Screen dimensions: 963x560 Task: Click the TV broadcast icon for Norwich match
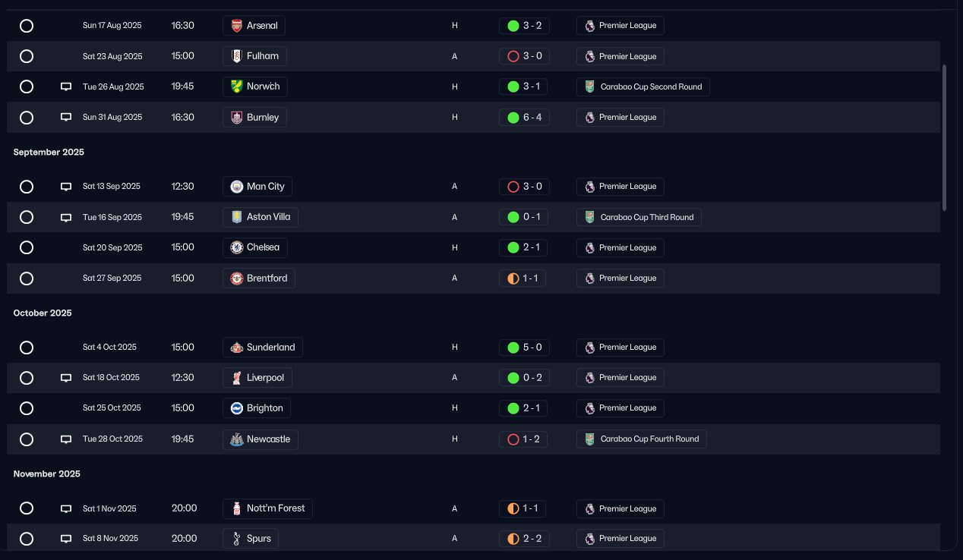tap(66, 87)
